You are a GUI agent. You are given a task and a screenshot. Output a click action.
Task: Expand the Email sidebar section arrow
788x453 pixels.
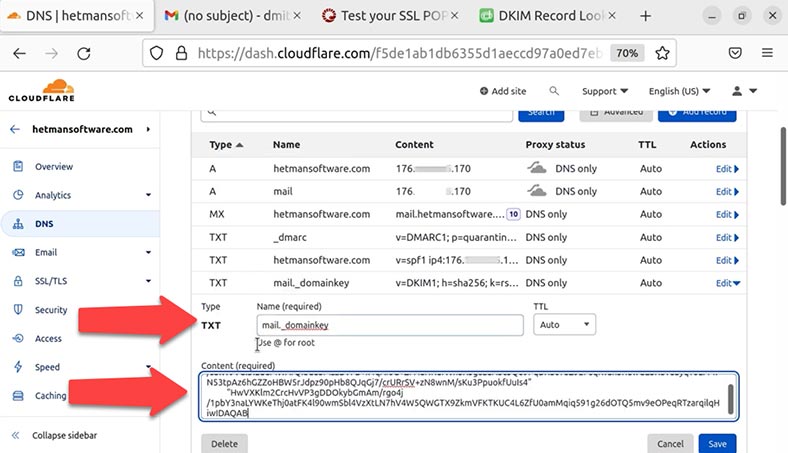tap(148, 252)
